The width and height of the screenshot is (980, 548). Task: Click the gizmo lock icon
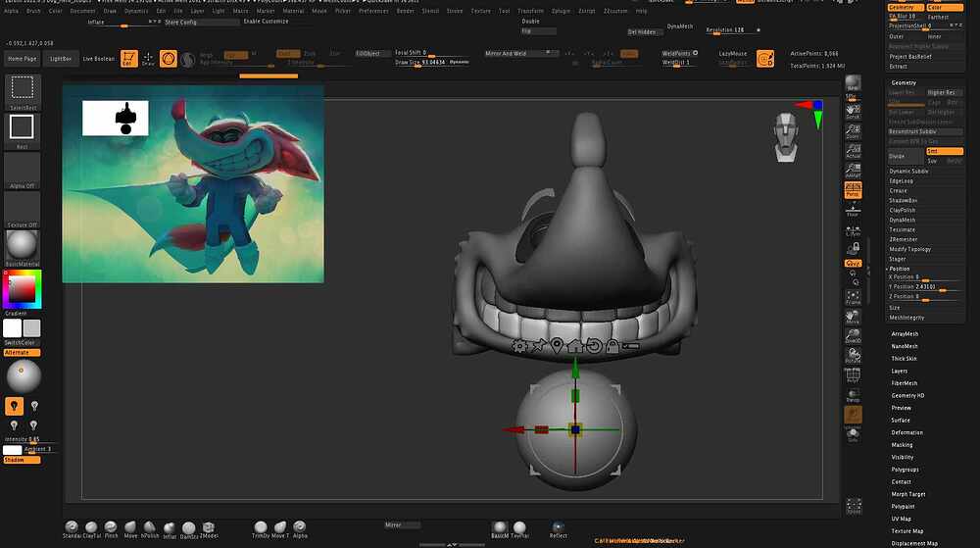(x=612, y=345)
